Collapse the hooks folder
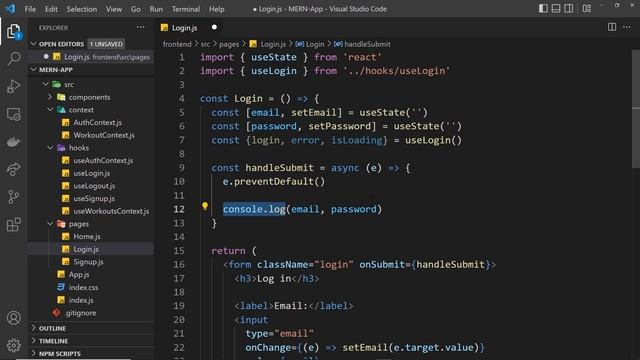 click(x=50, y=147)
